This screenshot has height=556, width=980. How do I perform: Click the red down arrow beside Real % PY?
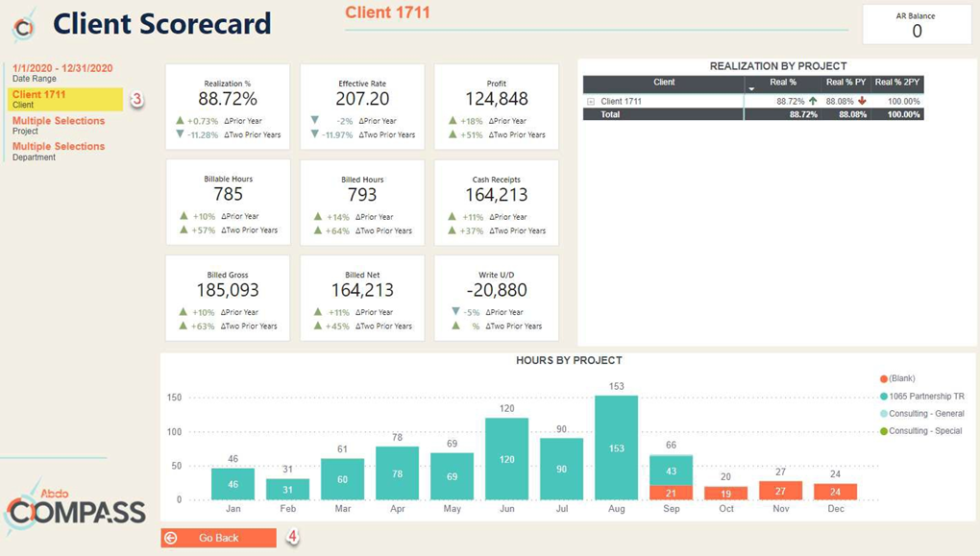point(862,101)
